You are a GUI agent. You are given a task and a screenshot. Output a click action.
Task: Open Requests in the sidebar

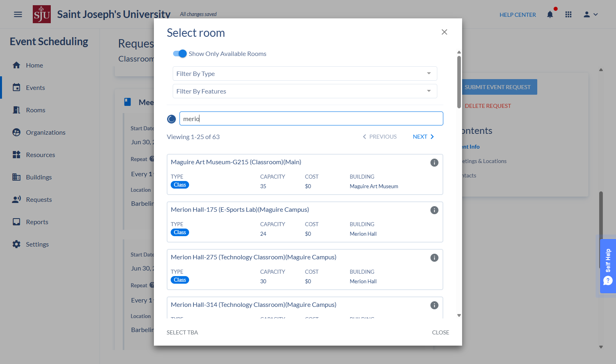click(39, 199)
